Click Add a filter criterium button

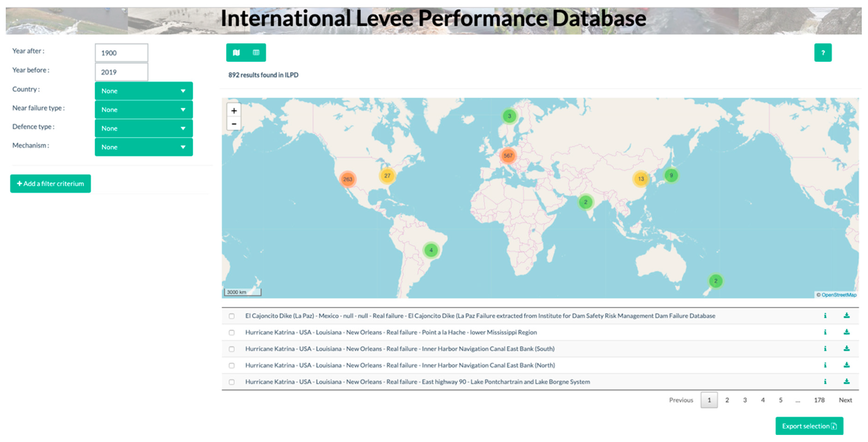click(51, 184)
